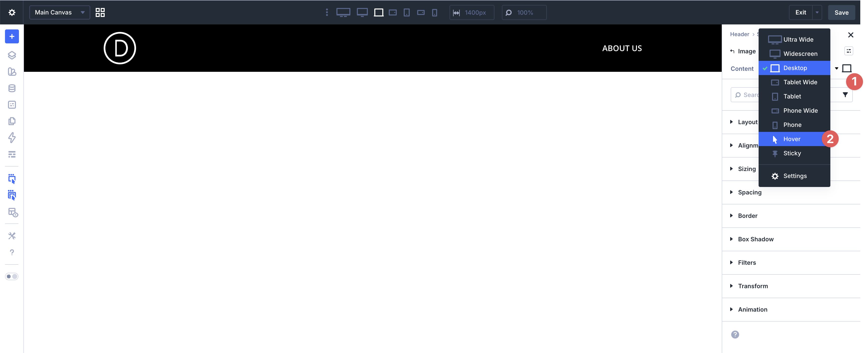The width and height of the screenshot is (868, 353).
Task: Open the Design presets icon in sidebar
Action: click(x=12, y=72)
